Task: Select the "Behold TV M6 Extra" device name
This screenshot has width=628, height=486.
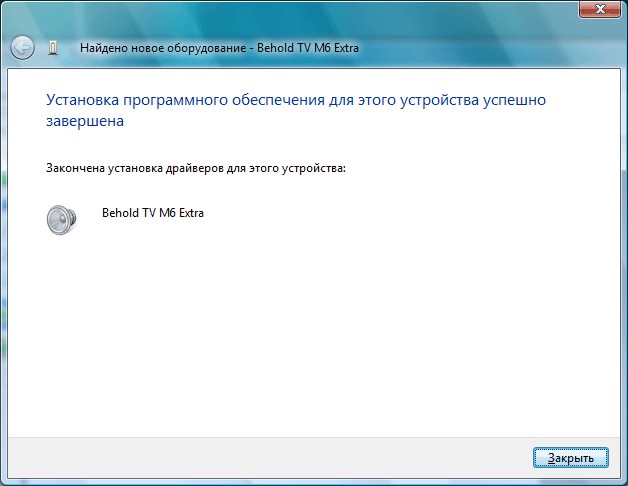Action: click(x=153, y=213)
